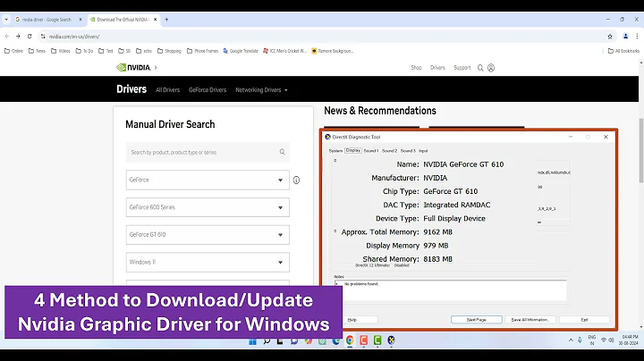Go forward using the browser forward arrow

[x=18, y=36]
